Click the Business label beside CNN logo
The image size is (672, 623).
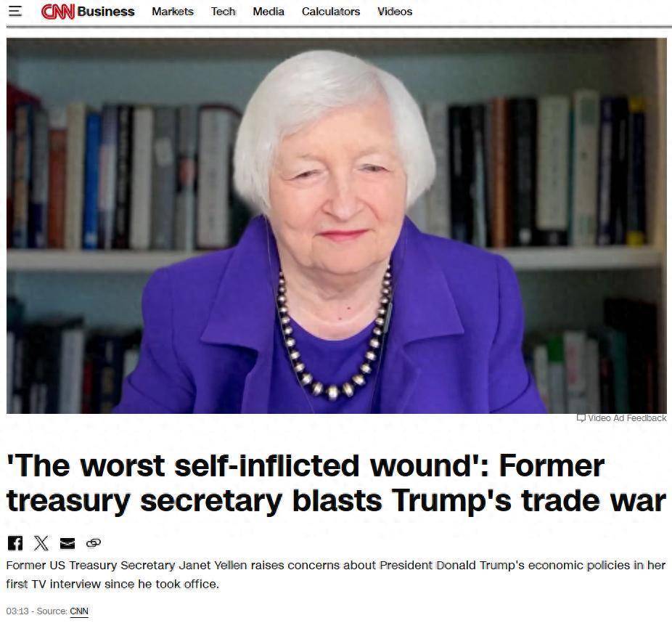tap(106, 12)
